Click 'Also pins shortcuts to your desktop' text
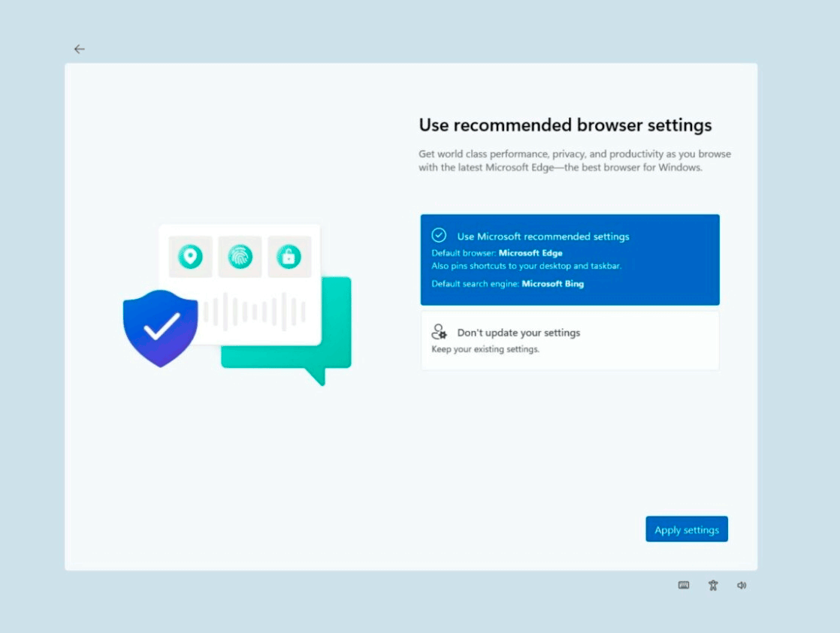This screenshot has width=840, height=633. tap(527, 266)
